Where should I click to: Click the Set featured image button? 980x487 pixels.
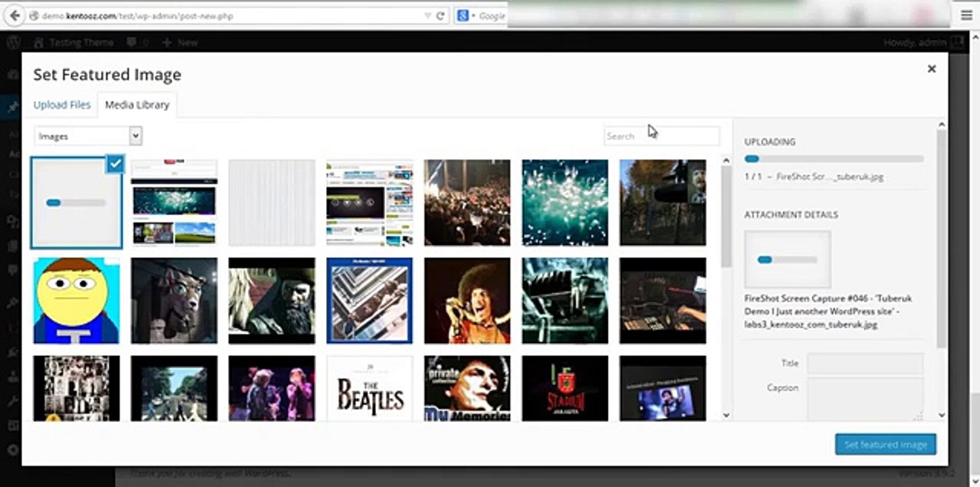pyautogui.click(x=886, y=444)
